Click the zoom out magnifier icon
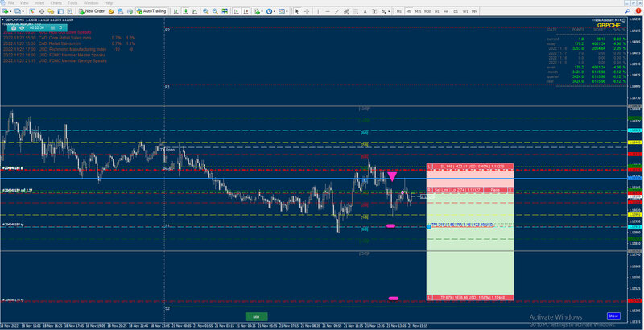This screenshot has height=330, width=644. coord(215,11)
